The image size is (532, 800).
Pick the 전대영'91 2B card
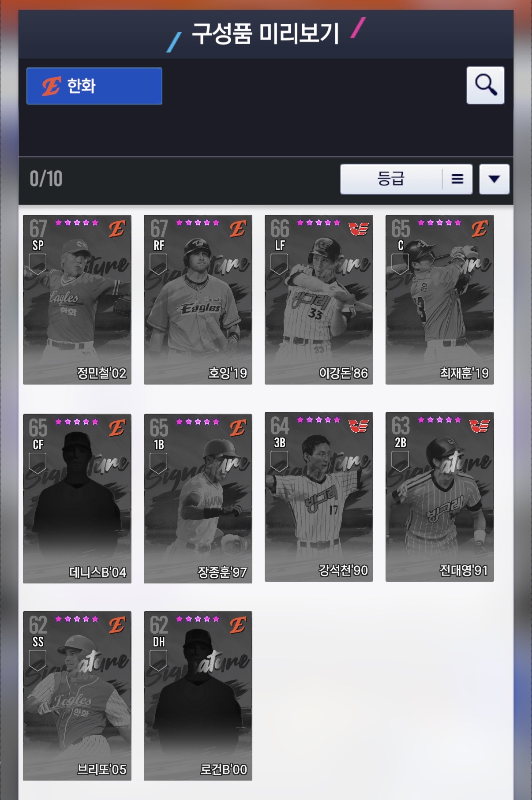[x=440, y=497]
